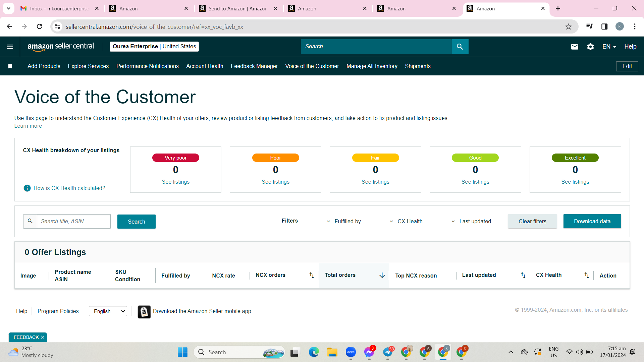Open the Seller Central hamburger menu

pos(10,47)
